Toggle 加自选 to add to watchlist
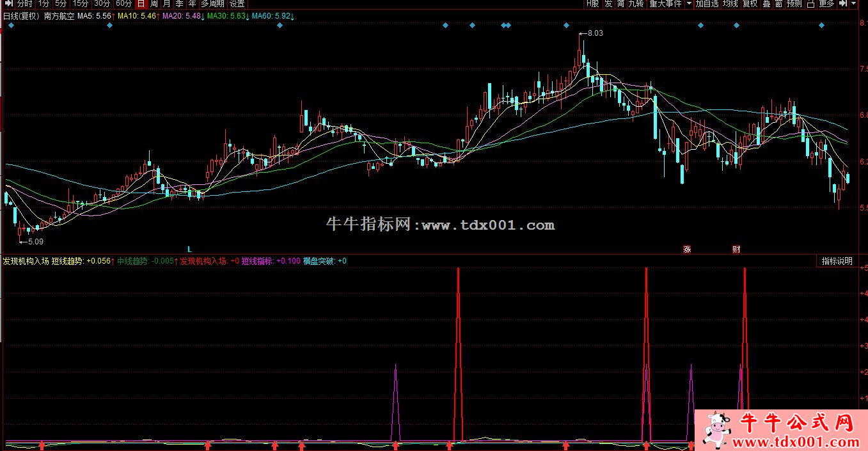The width and height of the screenshot is (868, 451). 707,4
